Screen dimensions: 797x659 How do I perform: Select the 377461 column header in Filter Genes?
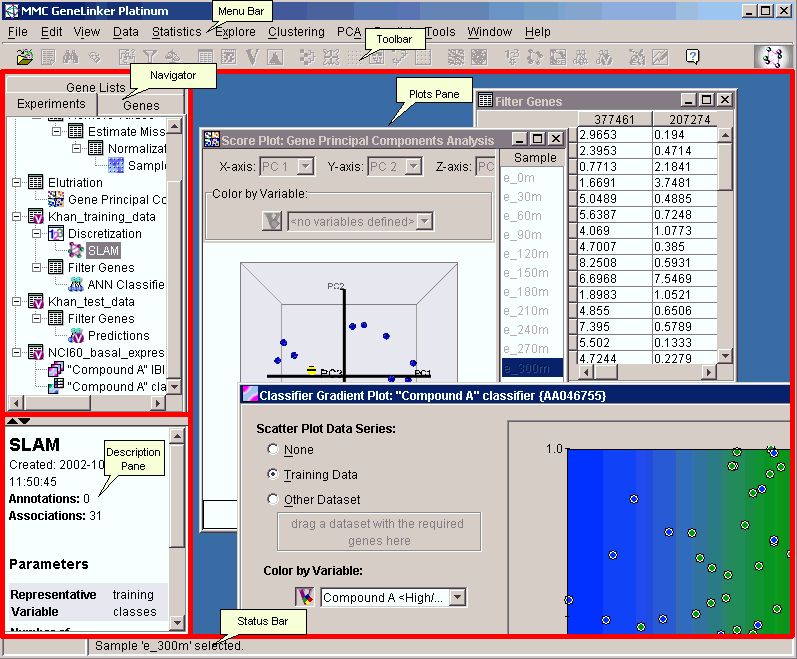(615, 119)
